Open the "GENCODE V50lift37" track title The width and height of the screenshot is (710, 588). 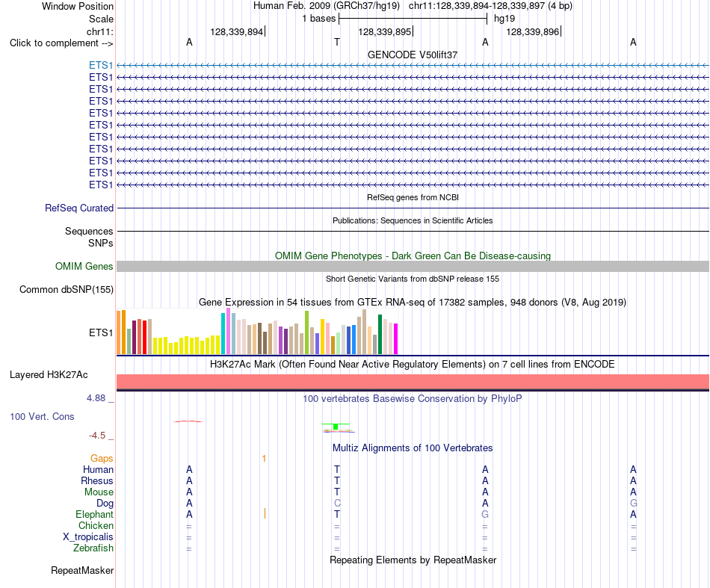coord(413,55)
